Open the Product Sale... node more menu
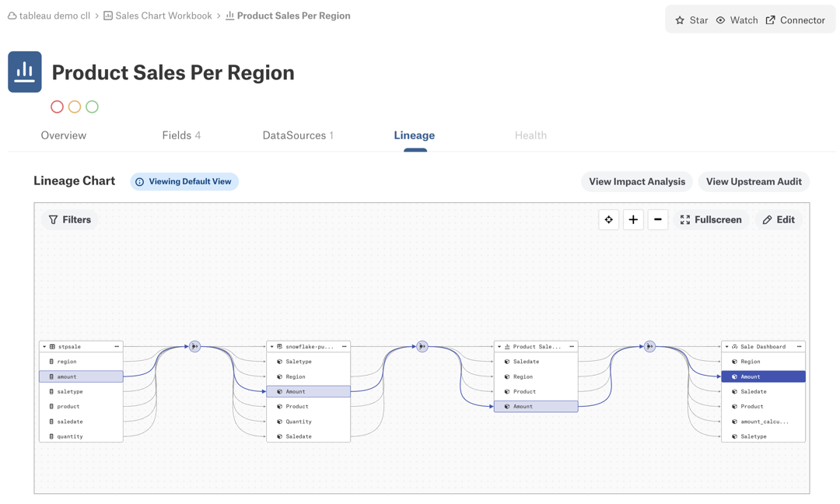Viewport: 840px width, 504px height. [x=572, y=347]
